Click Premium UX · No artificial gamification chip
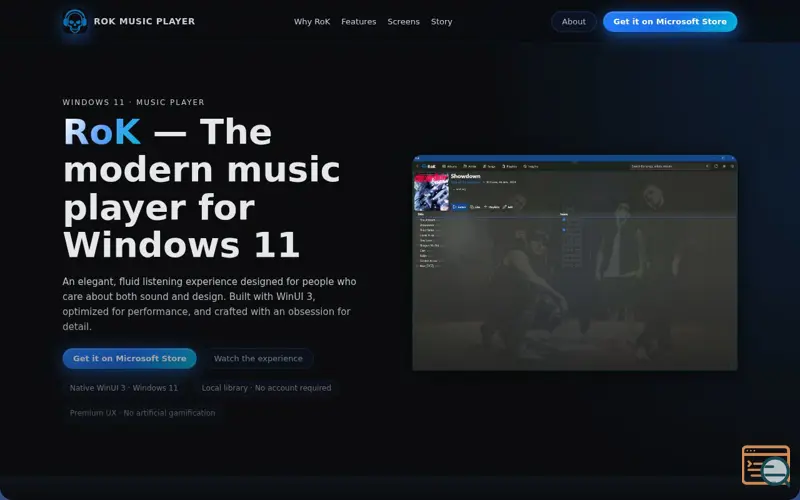 pyautogui.click(x=142, y=413)
